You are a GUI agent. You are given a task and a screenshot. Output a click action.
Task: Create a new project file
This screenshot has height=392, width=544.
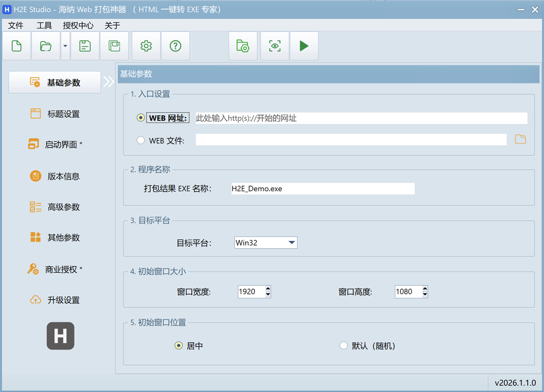click(x=17, y=45)
